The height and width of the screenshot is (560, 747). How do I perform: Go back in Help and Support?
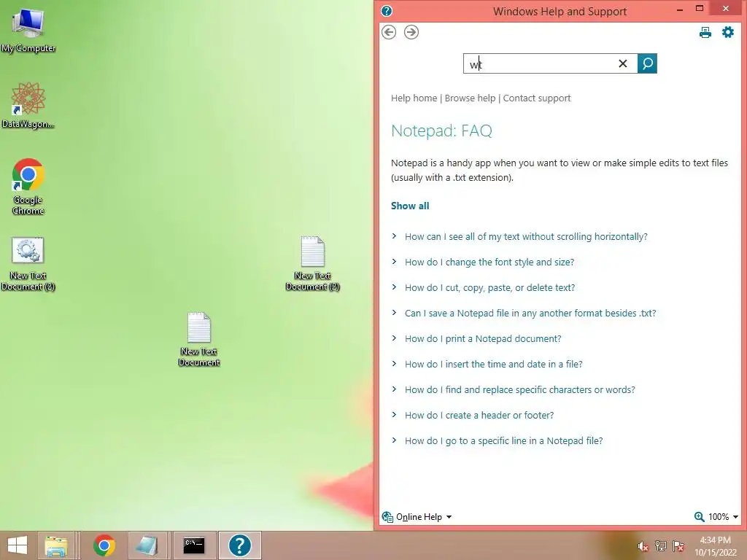[x=389, y=32]
